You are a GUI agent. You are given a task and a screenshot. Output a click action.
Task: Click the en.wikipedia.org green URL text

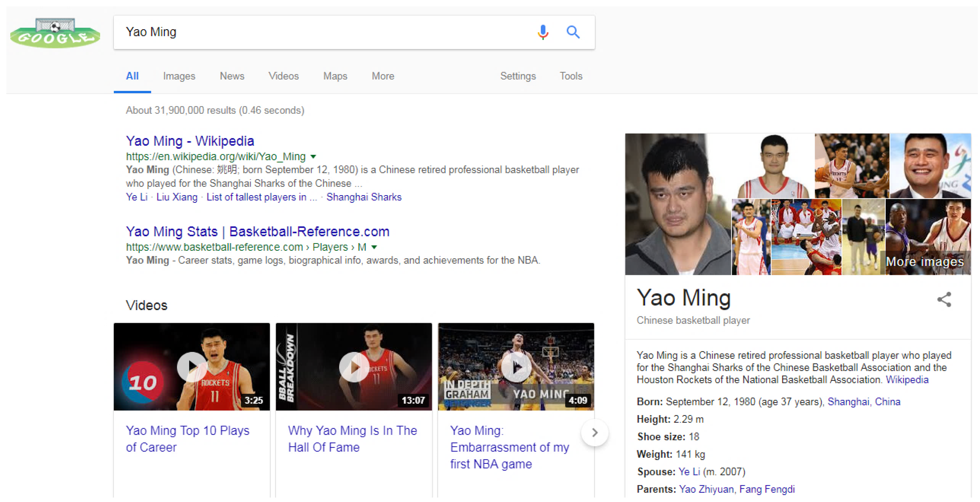pyautogui.click(x=216, y=157)
